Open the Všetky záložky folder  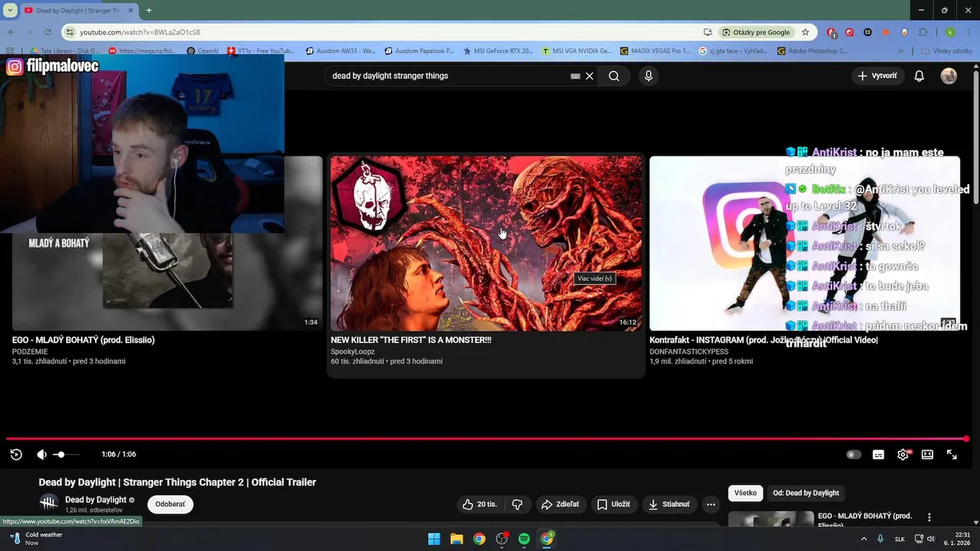(x=948, y=51)
